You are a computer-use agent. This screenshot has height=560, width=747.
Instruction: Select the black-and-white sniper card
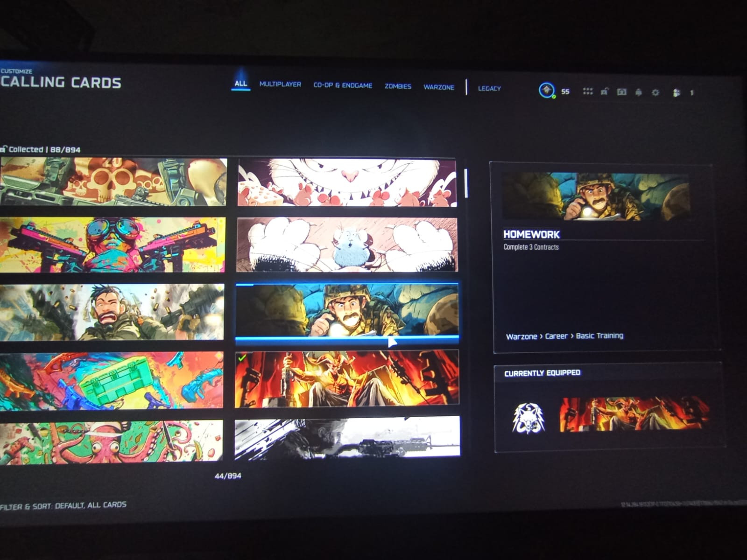[347, 437]
